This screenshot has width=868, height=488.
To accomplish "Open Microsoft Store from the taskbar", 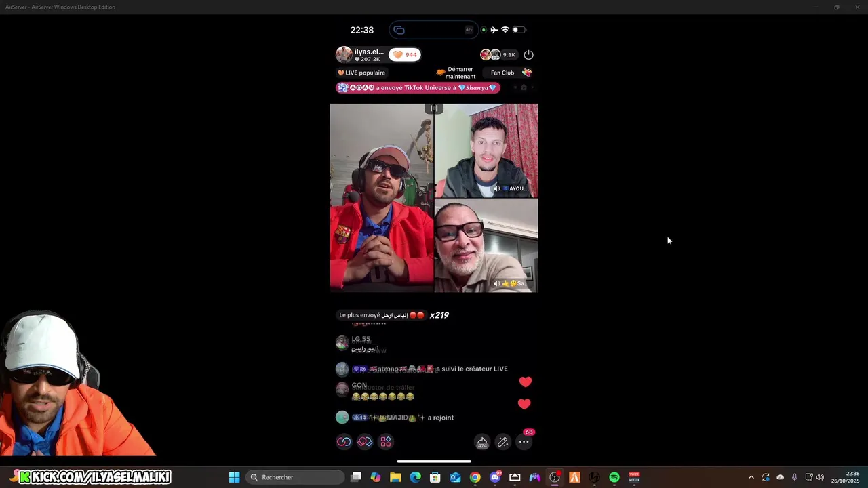I will click(435, 477).
